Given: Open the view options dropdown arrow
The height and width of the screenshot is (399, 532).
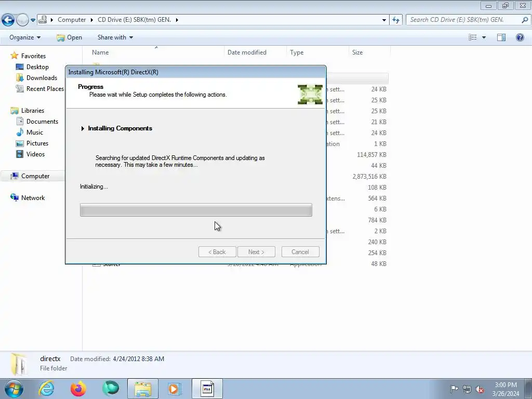Looking at the screenshot, I should pyautogui.click(x=484, y=37).
